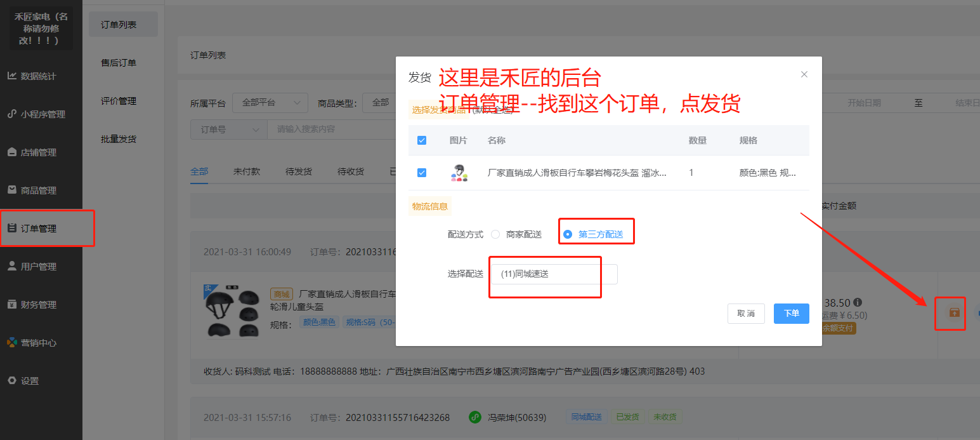Click the 颜色:黑色 spec cell in the dialog
The height and width of the screenshot is (440, 980).
768,173
